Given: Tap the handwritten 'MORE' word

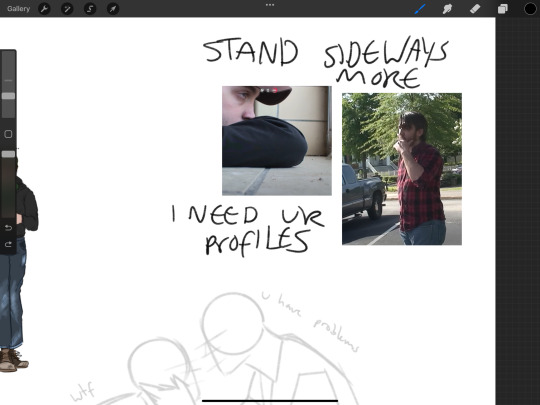Looking at the screenshot, I should coord(378,78).
